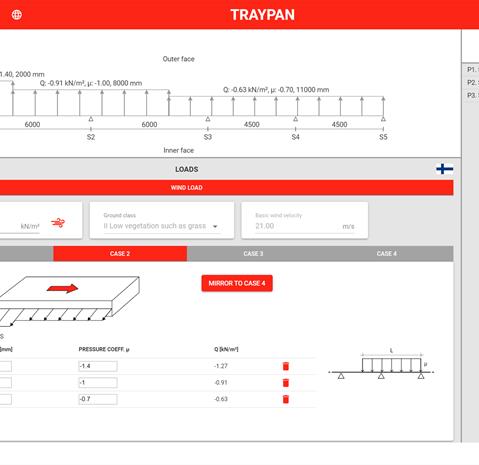Screen dimensions: 479x465
Task: Click the MIRROR TO CASE 4 button
Action: (x=237, y=283)
